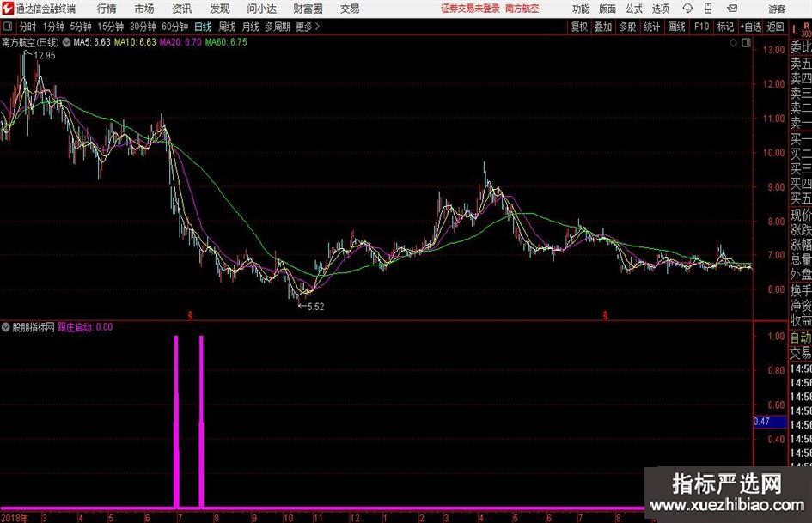
Task: Open the 交易 menu
Action: [350, 9]
